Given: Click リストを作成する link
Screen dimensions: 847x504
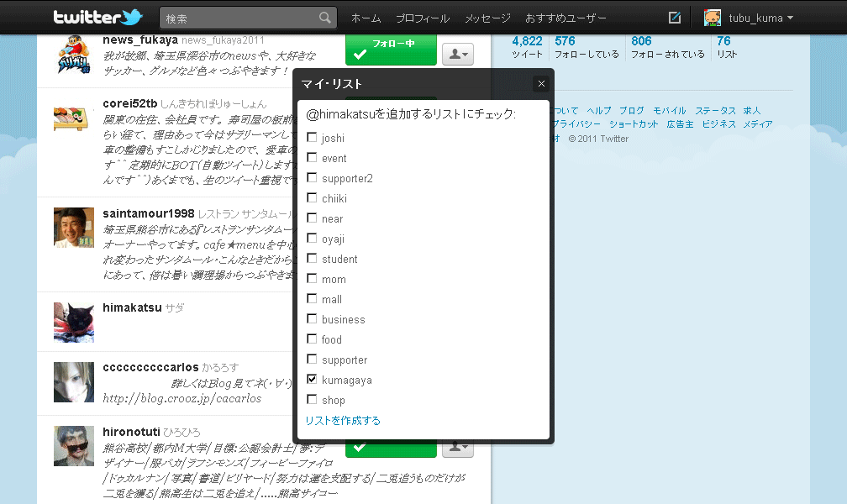Looking at the screenshot, I should 343,420.
